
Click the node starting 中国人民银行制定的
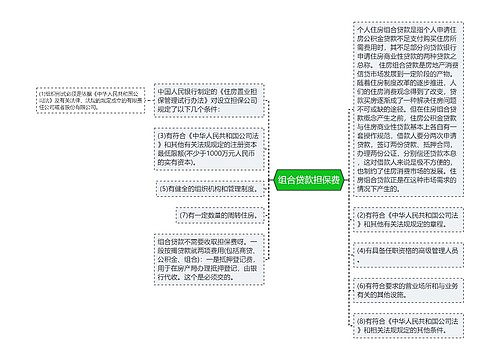(209, 100)
